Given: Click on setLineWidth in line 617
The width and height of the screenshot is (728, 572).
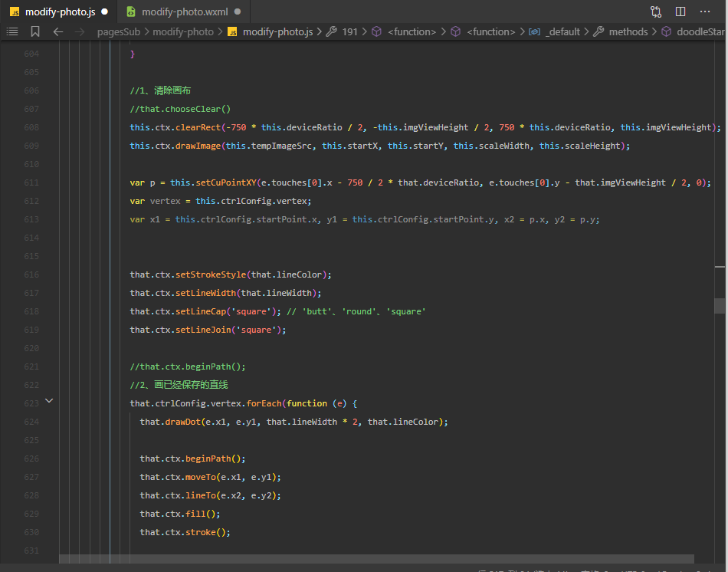Looking at the screenshot, I should click(x=205, y=293).
